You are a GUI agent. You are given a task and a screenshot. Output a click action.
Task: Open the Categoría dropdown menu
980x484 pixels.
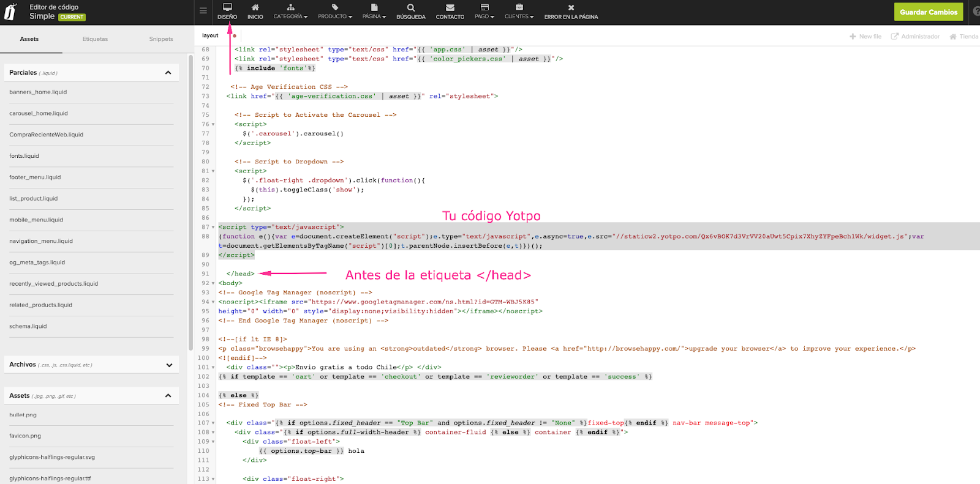pos(290,17)
